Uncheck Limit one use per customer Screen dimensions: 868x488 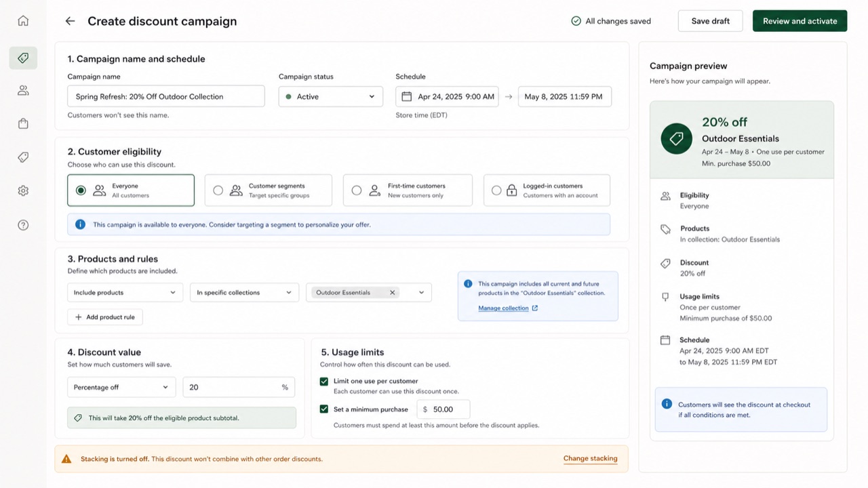[x=324, y=382]
